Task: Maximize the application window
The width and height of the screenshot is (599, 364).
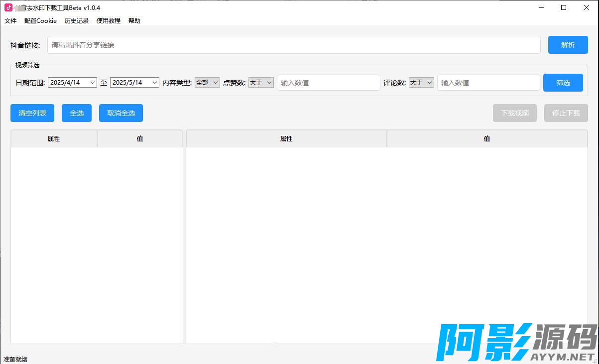Action: pyautogui.click(x=564, y=7)
